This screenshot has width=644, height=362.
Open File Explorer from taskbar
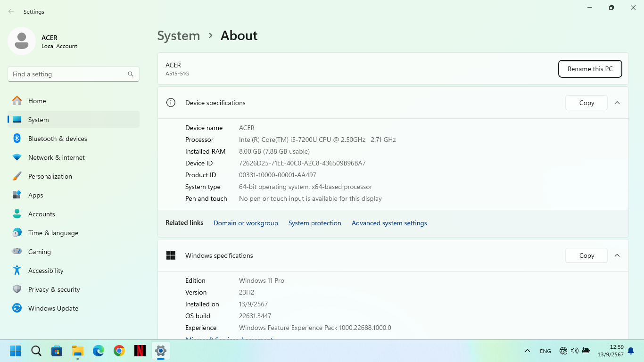tap(78, 351)
